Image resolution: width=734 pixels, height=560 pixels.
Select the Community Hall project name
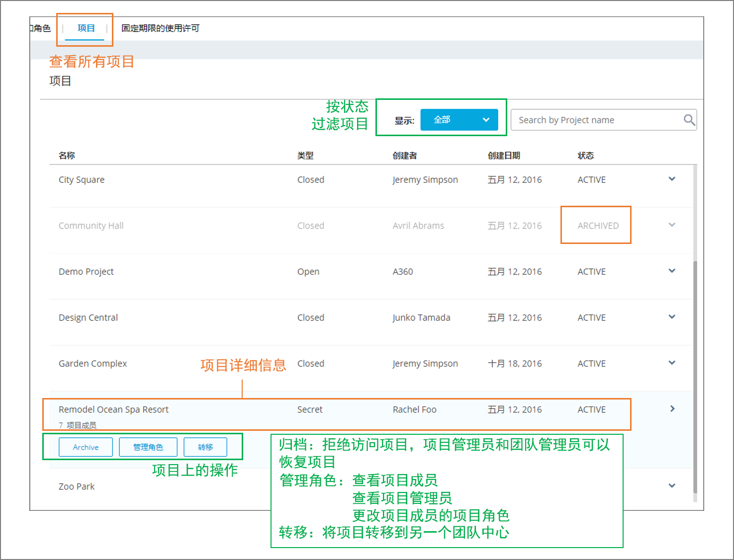[91, 226]
